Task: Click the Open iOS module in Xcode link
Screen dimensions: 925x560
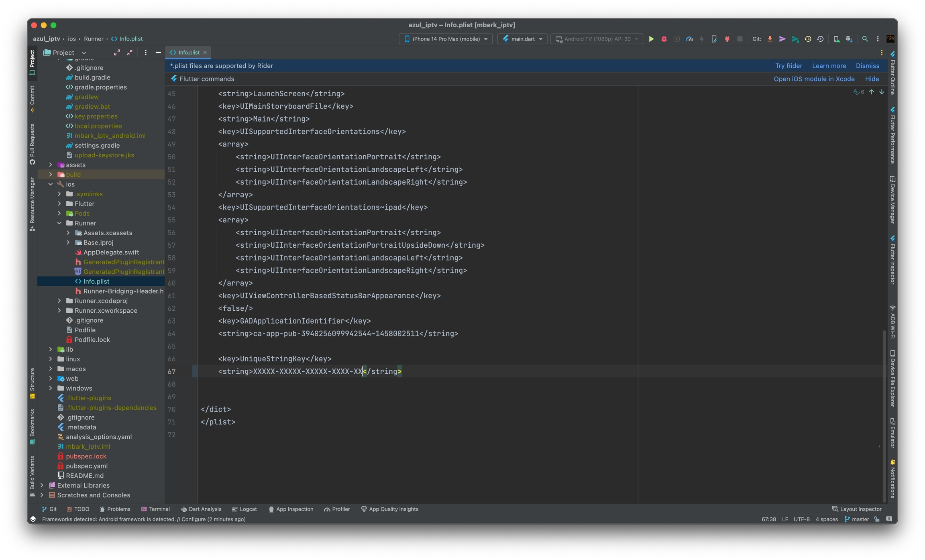Action: click(x=814, y=79)
